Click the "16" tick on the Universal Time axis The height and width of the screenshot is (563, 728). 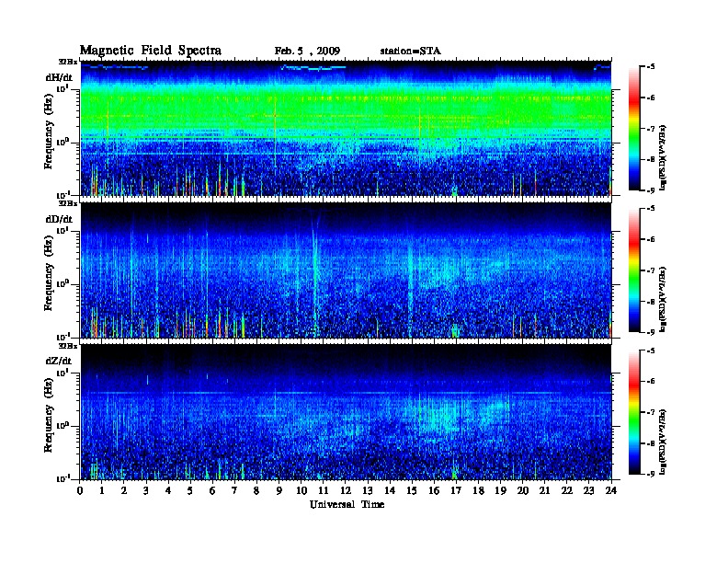tap(434, 491)
